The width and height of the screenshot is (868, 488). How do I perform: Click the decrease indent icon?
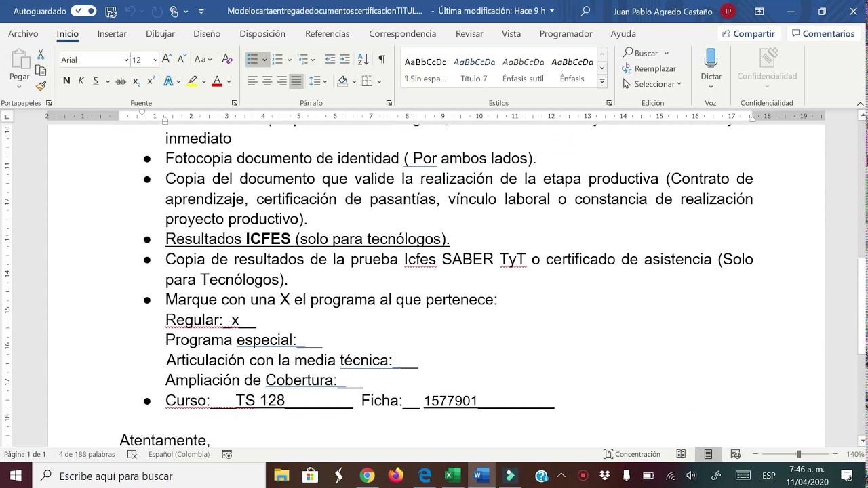click(x=330, y=60)
